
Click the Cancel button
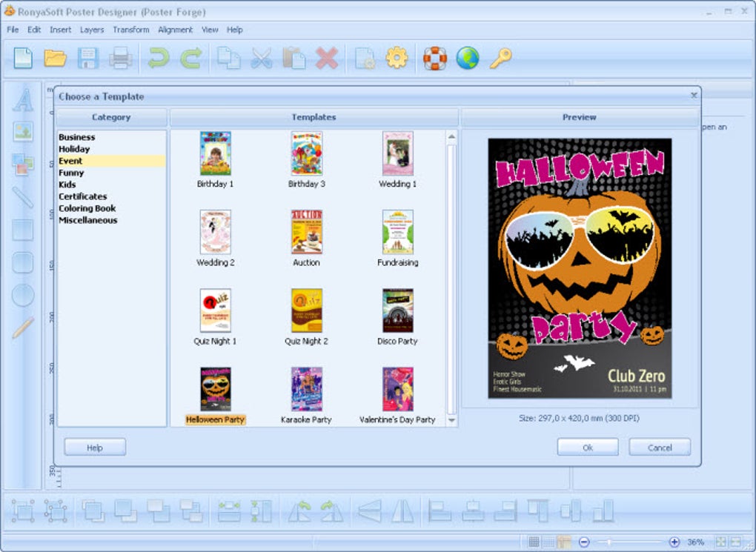(660, 448)
